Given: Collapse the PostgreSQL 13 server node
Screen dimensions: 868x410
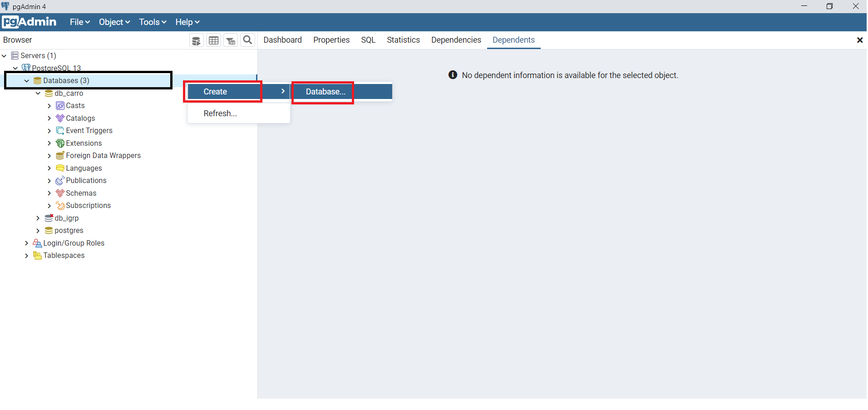Looking at the screenshot, I should tap(15, 68).
